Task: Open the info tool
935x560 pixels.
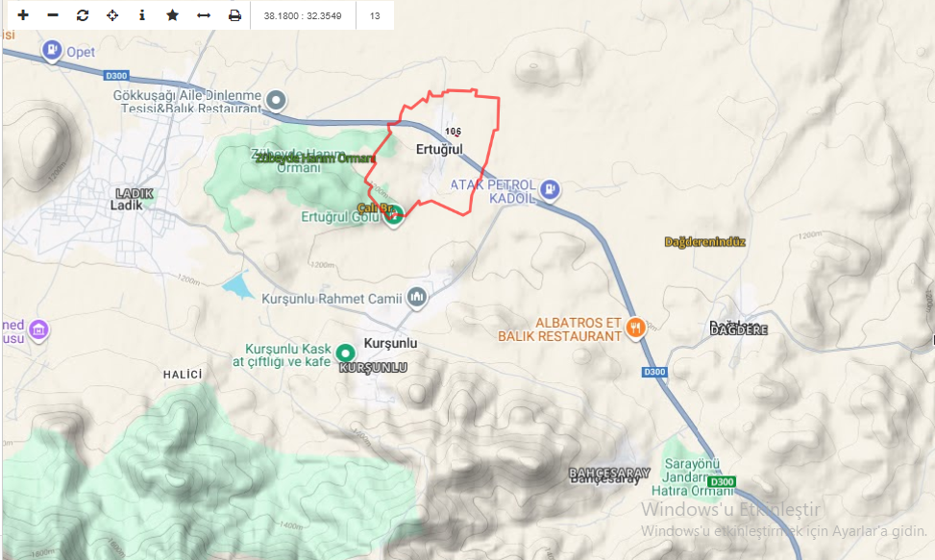Action: pyautogui.click(x=142, y=15)
